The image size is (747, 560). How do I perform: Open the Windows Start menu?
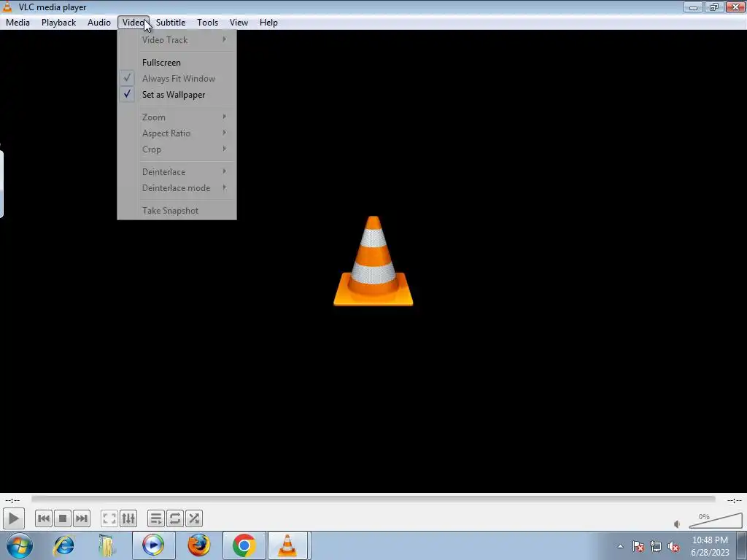(20, 545)
